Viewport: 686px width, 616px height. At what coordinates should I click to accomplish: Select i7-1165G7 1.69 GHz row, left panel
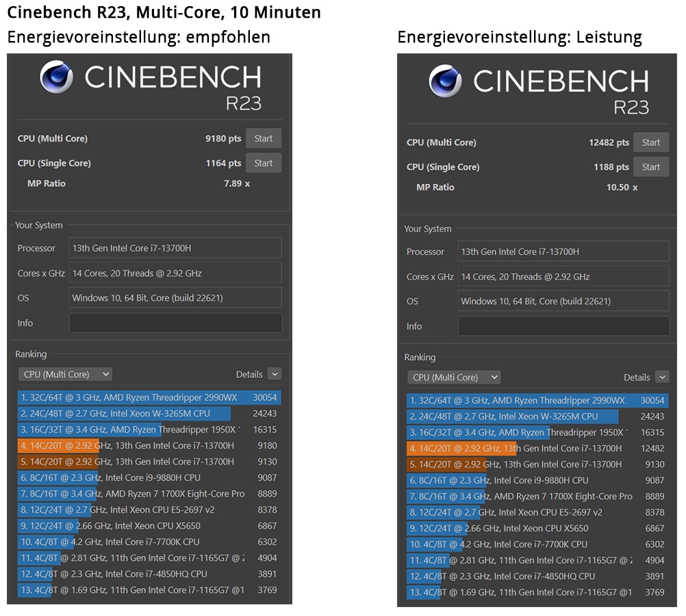150,590
